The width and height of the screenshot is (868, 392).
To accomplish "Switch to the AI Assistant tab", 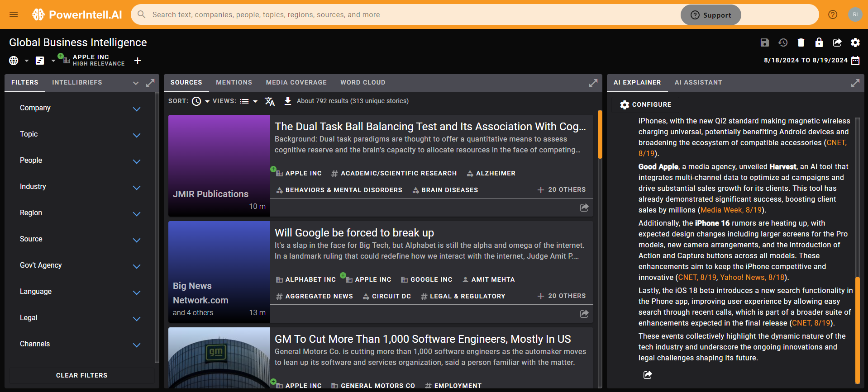I will pos(698,82).
